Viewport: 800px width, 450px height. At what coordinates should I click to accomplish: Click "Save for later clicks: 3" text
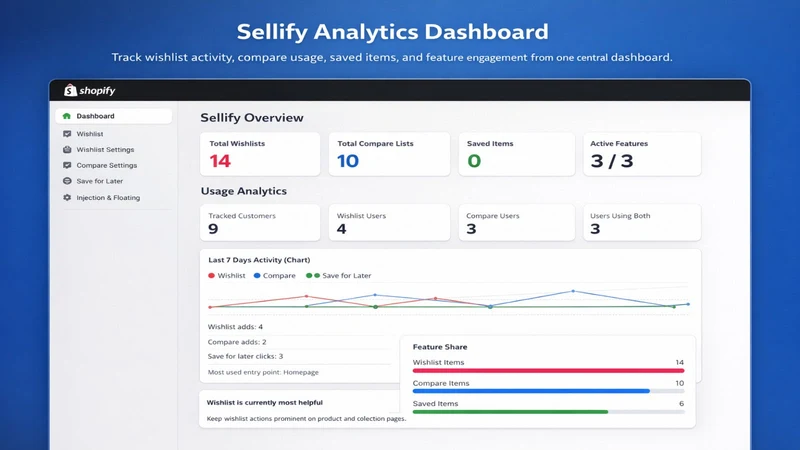(245, 356)
